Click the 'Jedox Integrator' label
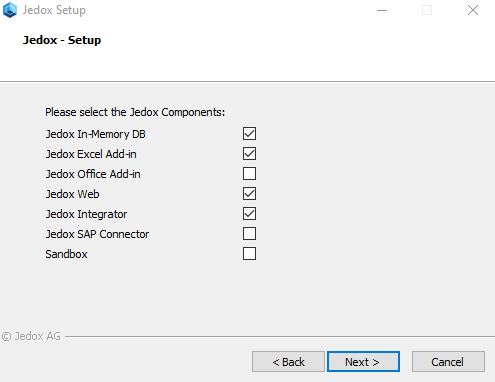 click(86, 214)
